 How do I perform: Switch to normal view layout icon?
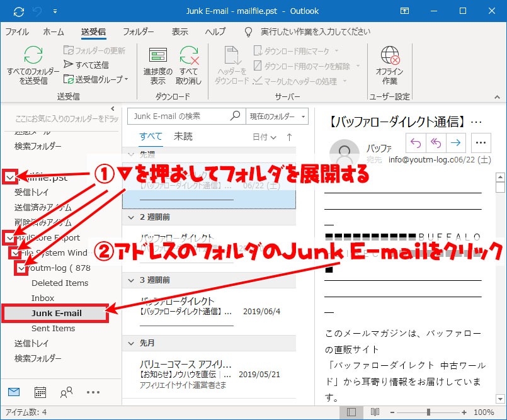point(351,412)
